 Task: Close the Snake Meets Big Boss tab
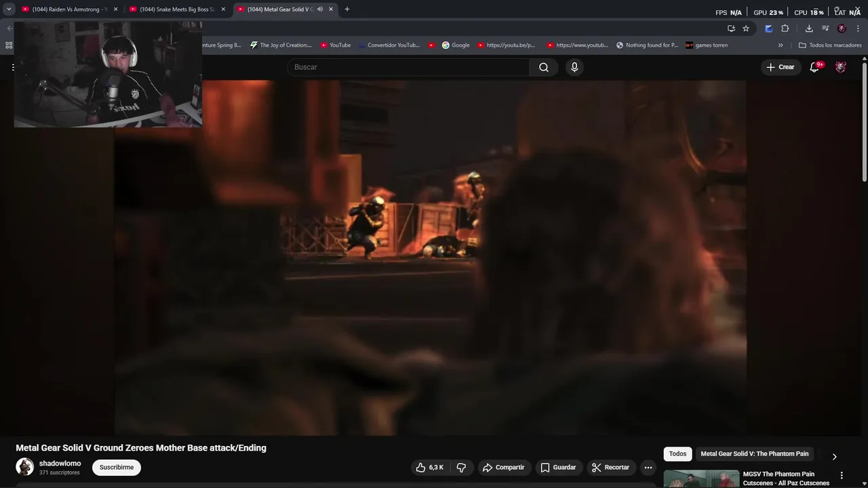(223, 9)
